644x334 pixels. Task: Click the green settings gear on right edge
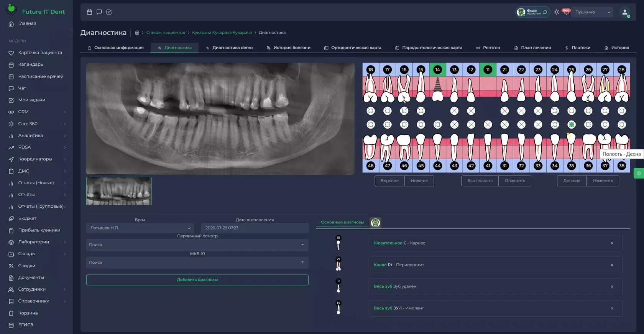[639, 173]
